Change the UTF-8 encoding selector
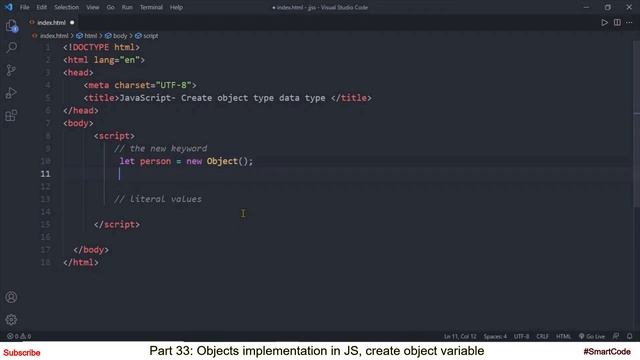The height and width of the screenshot is (360, 640). [521, 336]
